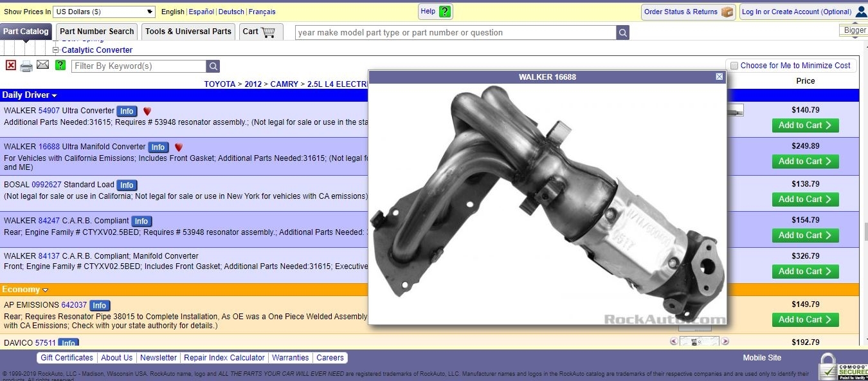Click the enlarged WALKER 16688 product image
Image resolution: width=868 pixels, height=381 pixels.
tap(548, 204)
